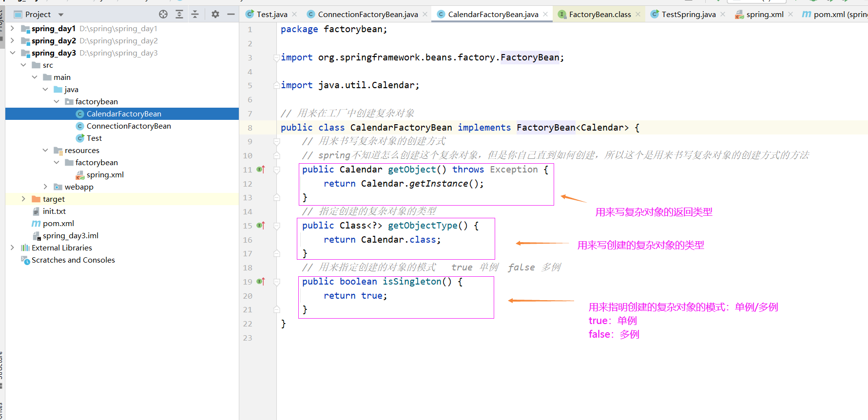Click the implemented method gutter icon on line 19
The width and height of the screenshot is (868, 420).
pos(261,282)
